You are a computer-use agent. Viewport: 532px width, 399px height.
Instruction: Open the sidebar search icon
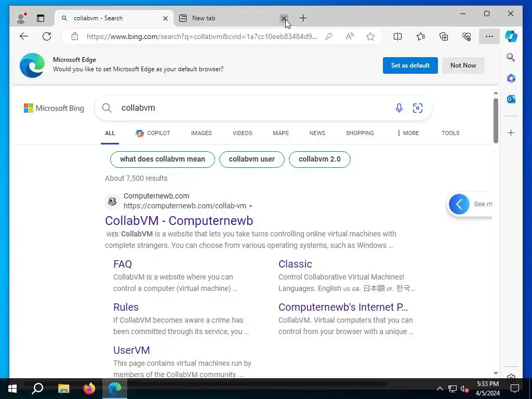coord(511,57)
